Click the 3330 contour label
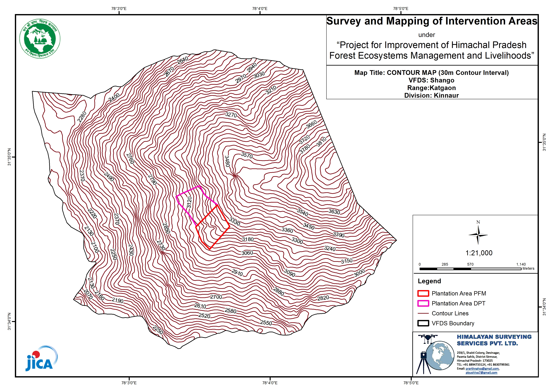 (x=234, y=222)
